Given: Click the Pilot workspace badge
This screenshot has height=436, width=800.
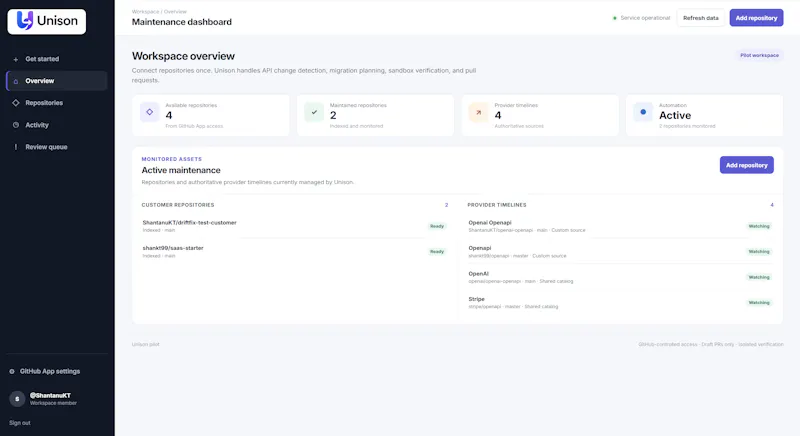Looking at the screenshot, I should [x=759, y=55].
